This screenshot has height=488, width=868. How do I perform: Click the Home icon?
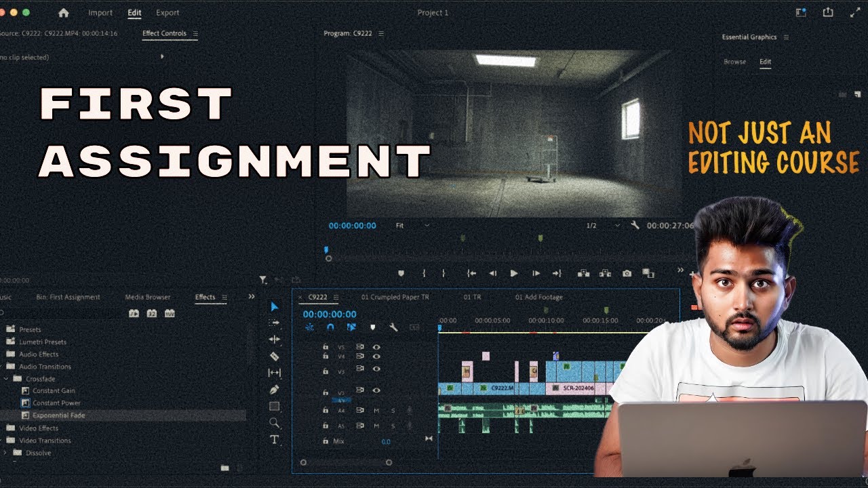(x=64, y=13)
